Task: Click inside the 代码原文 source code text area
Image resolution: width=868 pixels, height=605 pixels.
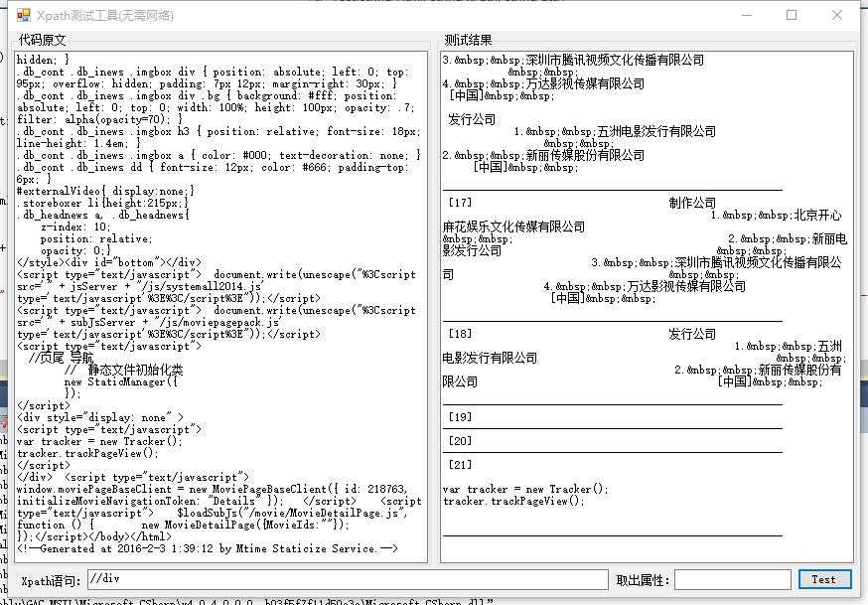Action: [x=220, y=307]
